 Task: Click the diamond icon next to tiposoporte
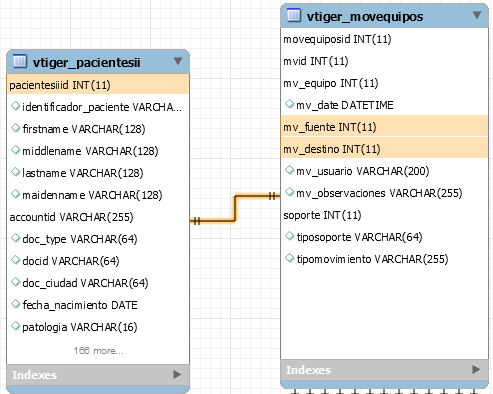(289, 236)
